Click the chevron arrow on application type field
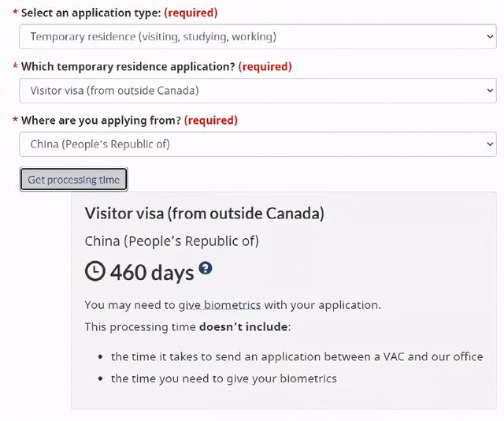504x421 pixels. pyautogui.click(x=491, y=36)
